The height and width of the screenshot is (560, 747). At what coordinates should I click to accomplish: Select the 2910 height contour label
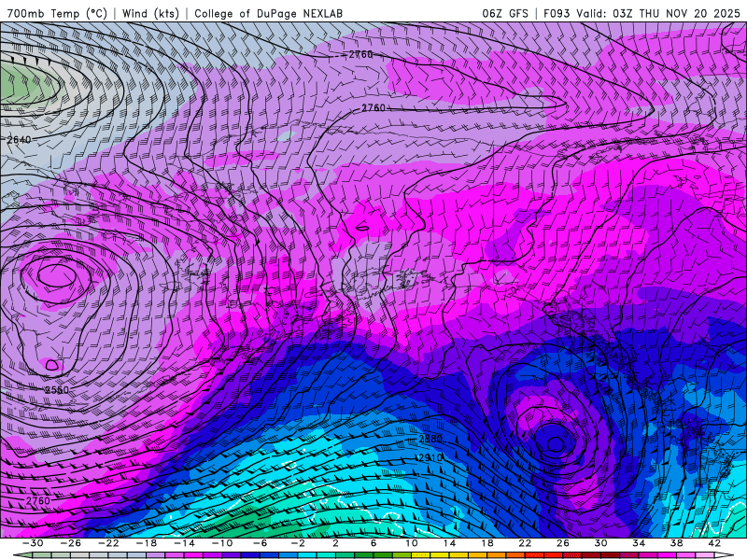430,457
